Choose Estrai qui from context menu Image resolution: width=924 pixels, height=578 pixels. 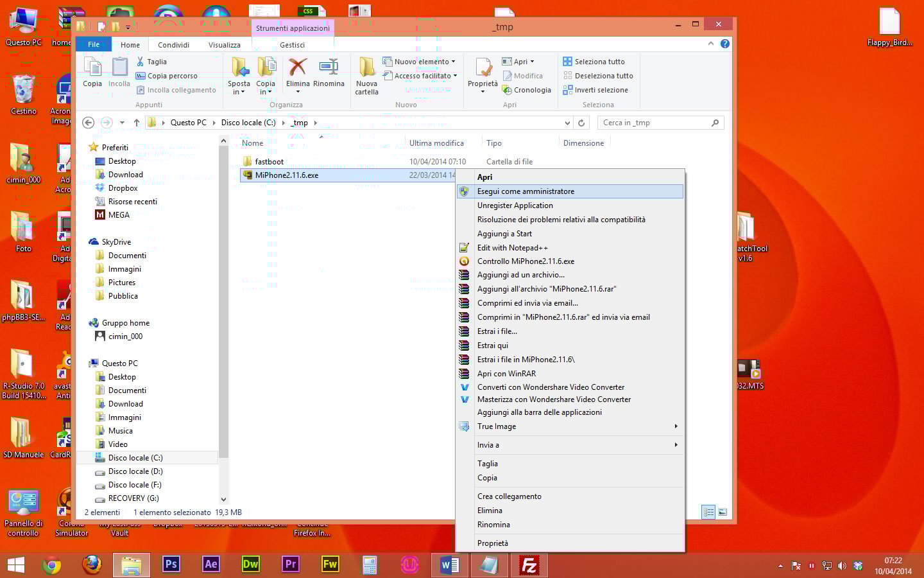coord(570,346)
